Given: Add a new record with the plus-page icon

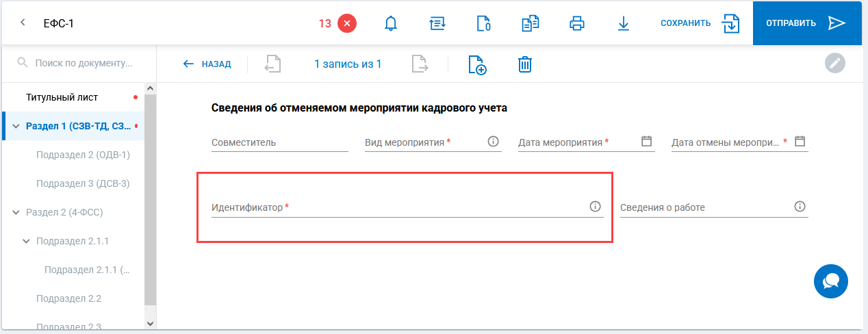Looking at the screenshot, I should (476, 64).
